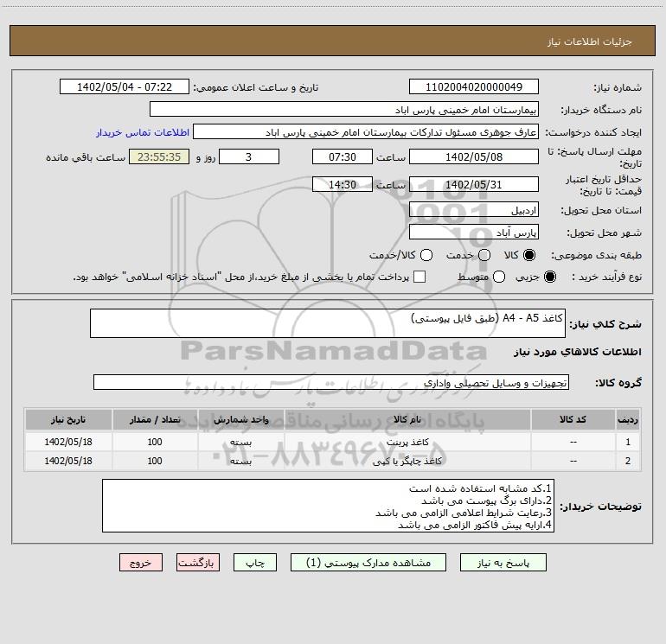Image resolution: width=666 pixels, height=644 pixels.
Task: Click the announcement date field 1402/05/04 - 07:22
Action: coord(125,86)
